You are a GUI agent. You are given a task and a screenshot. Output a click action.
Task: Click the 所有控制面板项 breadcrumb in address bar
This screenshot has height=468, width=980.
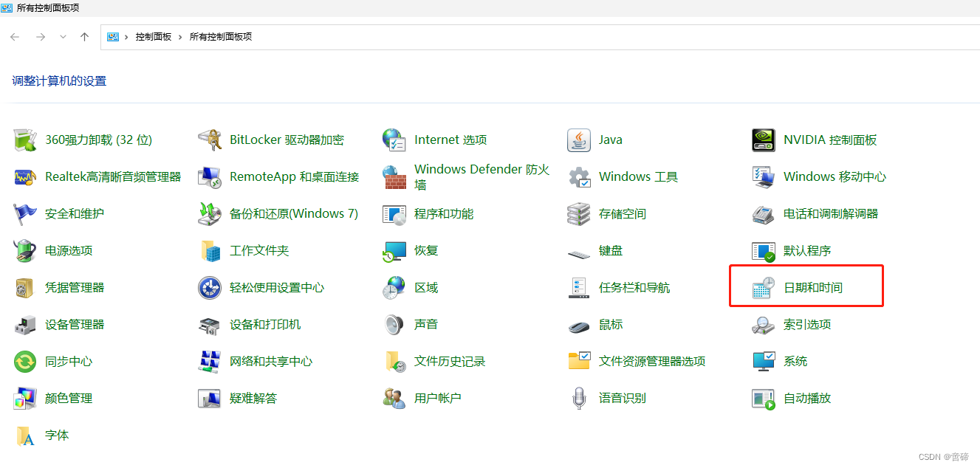[x=221, y=37]
